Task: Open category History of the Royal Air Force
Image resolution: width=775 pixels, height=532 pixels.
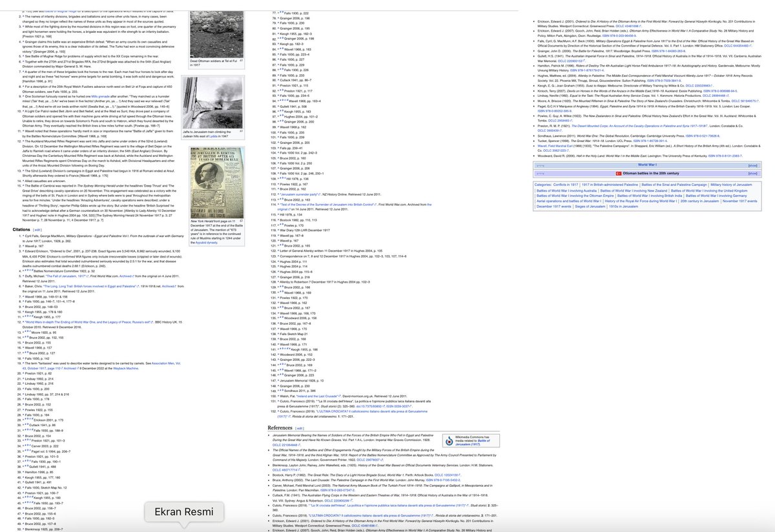Action: click(x=641, y=201)
